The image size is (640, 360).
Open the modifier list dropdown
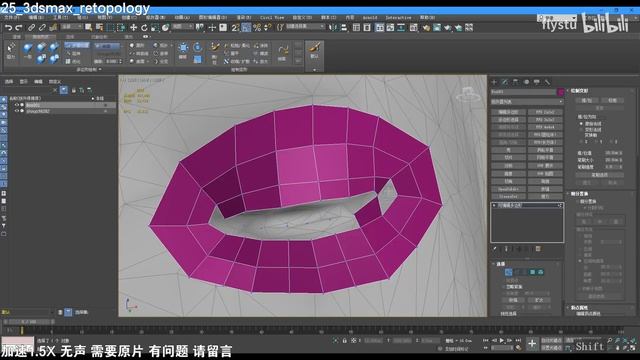(527, 102)
